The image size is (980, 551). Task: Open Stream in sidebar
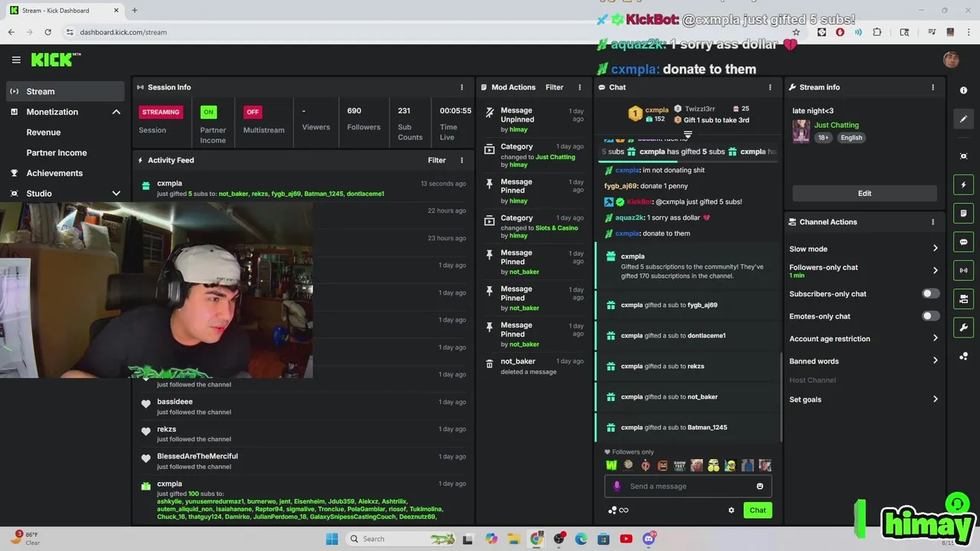pyautogui.click(x=64, y=91)
